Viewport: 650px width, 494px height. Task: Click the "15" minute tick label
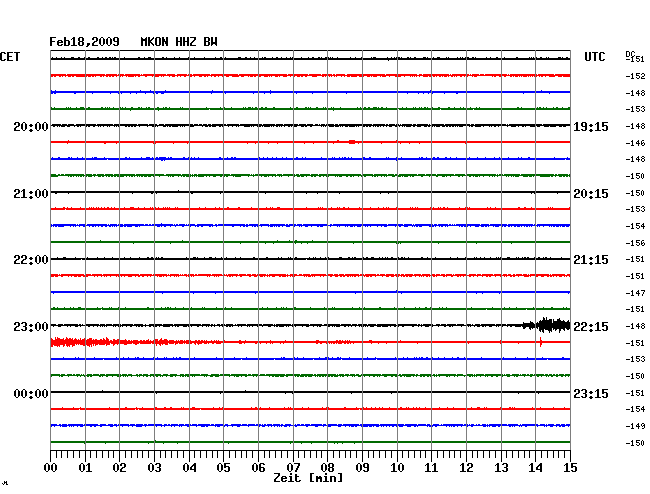coord(570,468)
